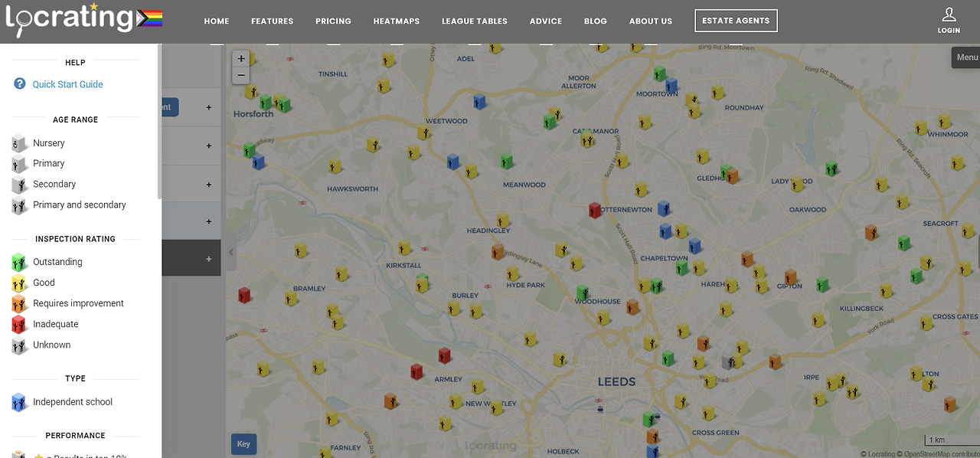Open About Us page
The image size is (980, 458).
coord(651,21)
